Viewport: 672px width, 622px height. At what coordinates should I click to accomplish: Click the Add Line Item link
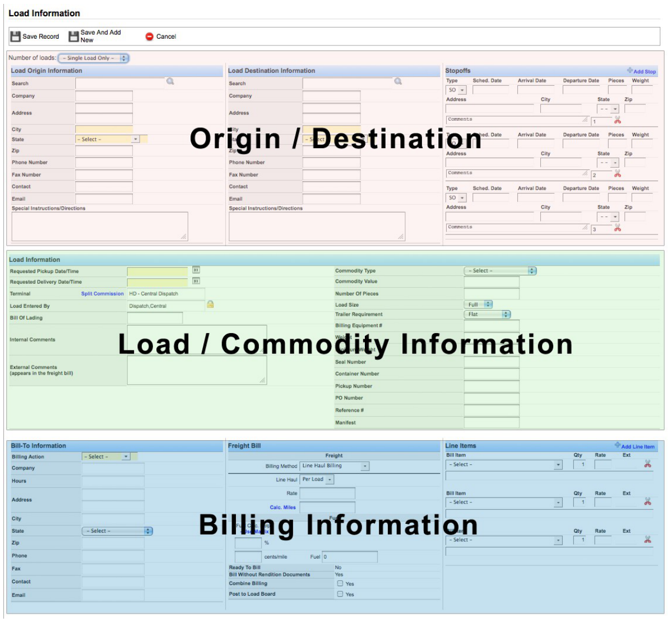638,446
